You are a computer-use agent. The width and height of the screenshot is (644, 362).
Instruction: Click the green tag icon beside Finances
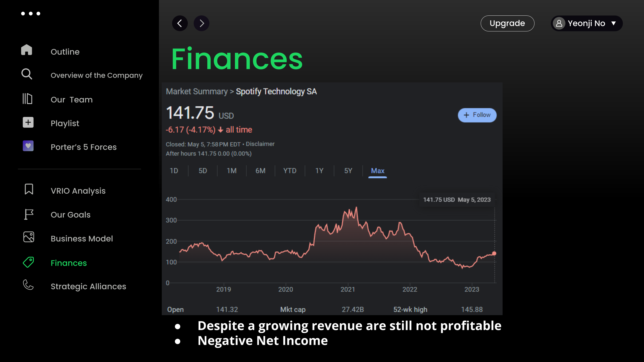(29, 262)
